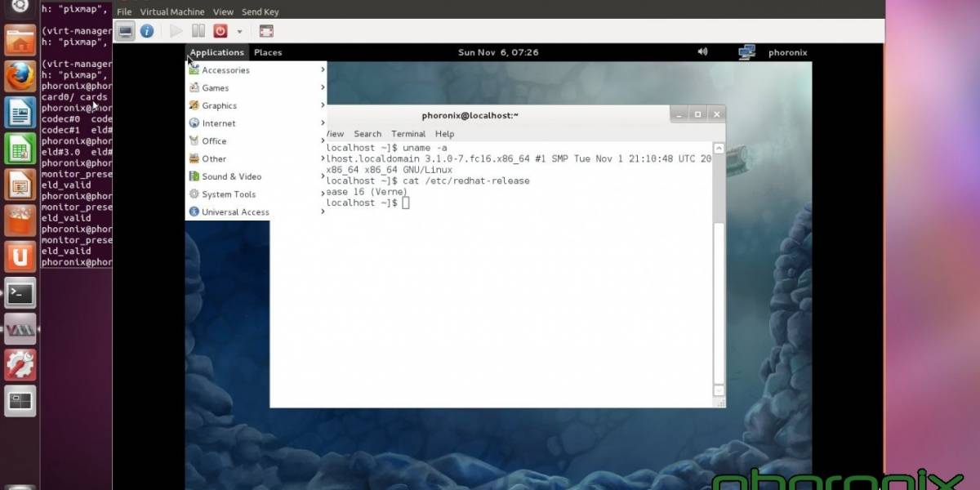Expand the Universal Access category
This screenshot has height=490, width=980.
coord(256,212)
